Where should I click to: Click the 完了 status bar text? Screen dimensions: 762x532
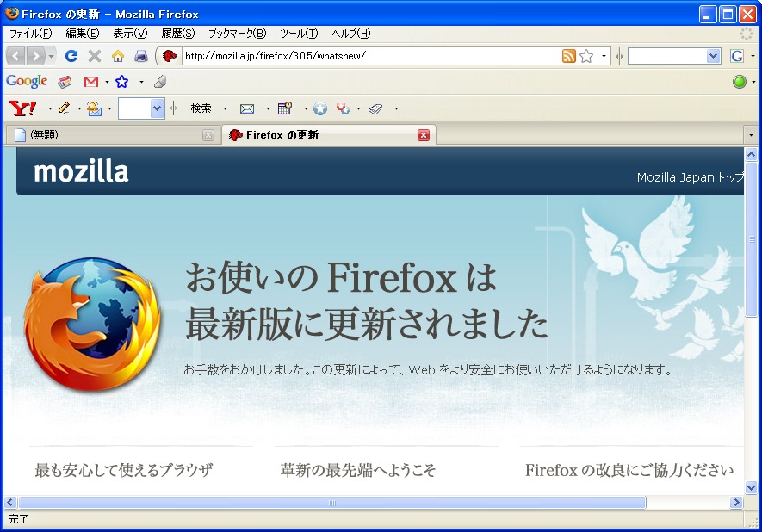(18, 519)
